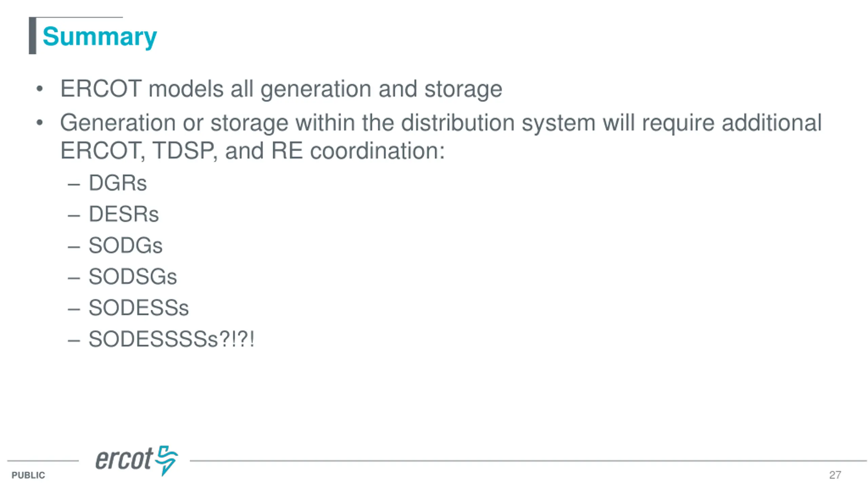Click the text 'ERCOT, TDSP, and RE coordination:'
Screen dimensions: 868x488
pyautogui.click(x=252, y=151)
